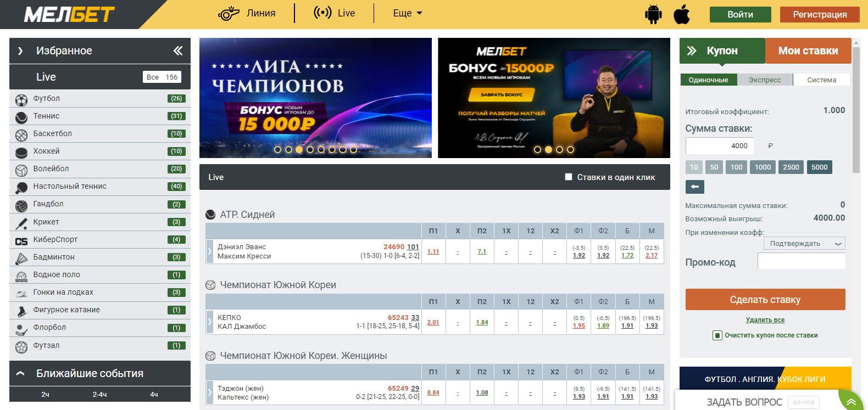The image size is (868, 410).
Task: Click the hockey puck icon
Action: [21, 152]
